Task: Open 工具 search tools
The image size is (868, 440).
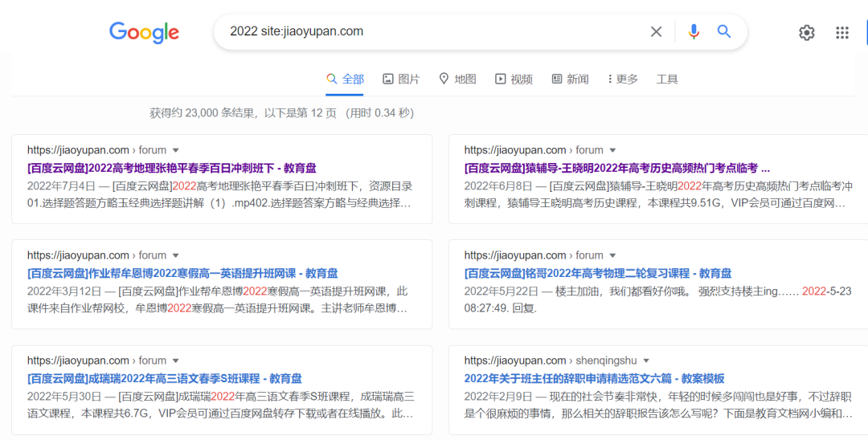Action: coord(667,79)
